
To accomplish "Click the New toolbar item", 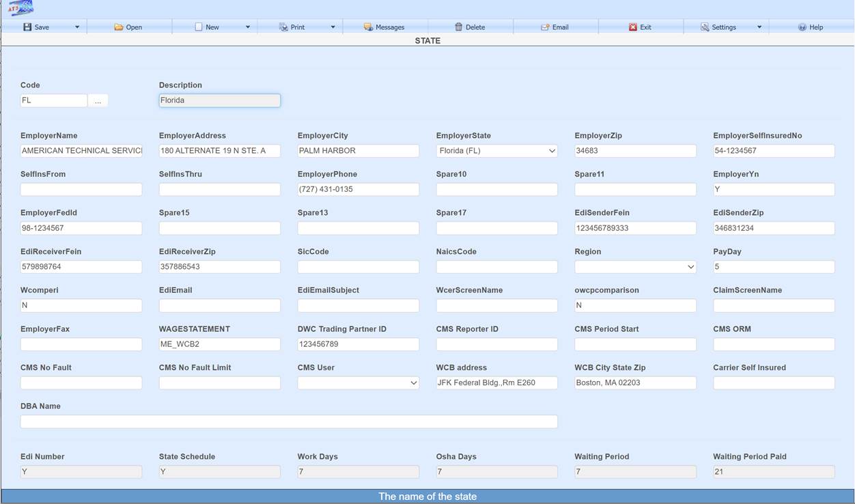I will 212,27.
